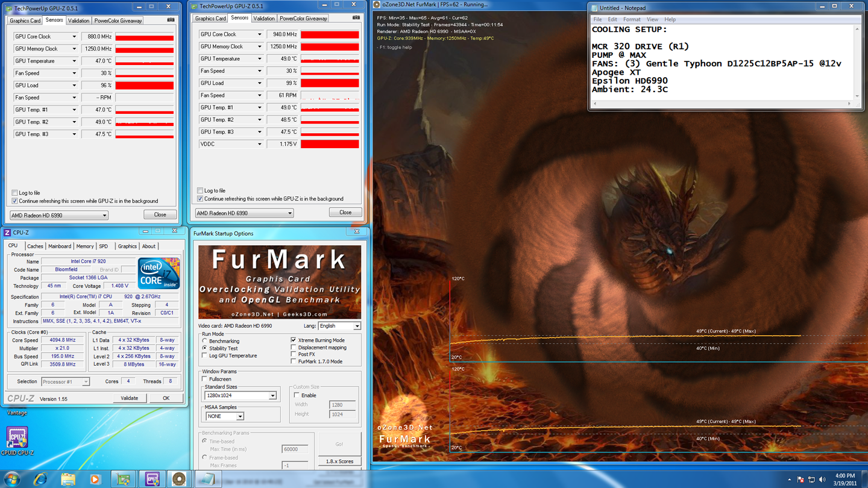
Task: Enable Log to file in left GPU-Z window
Action: click(x=15, y=193)
